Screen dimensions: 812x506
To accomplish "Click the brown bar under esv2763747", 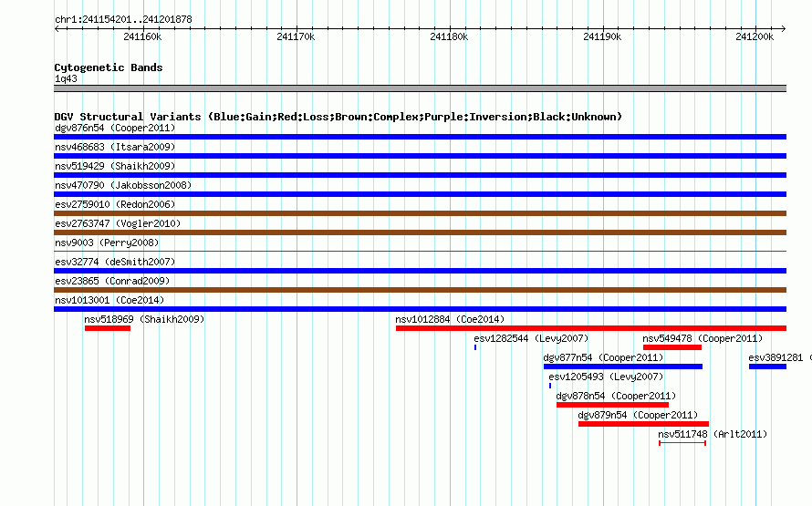I will pyautogui.click(x=420, y=232).
